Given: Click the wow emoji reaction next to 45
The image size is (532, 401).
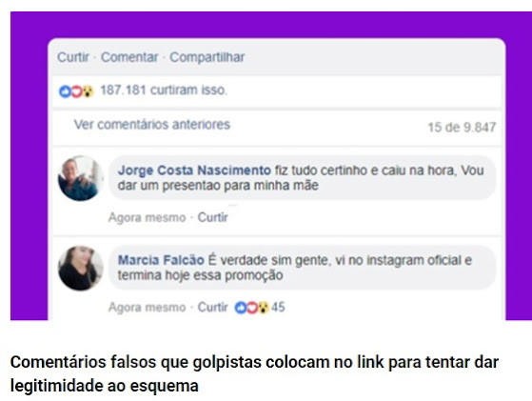Looking at the screenshot, I should pos(264,308).
